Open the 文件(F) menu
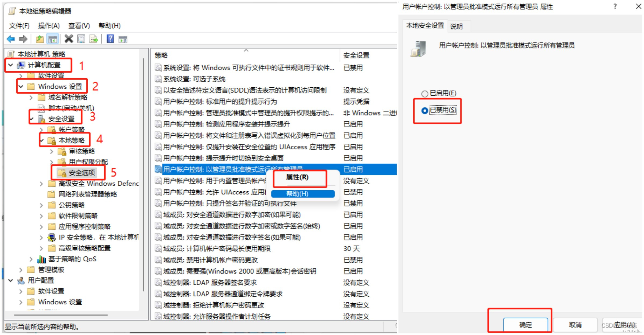644x335 pixels. 19,26
